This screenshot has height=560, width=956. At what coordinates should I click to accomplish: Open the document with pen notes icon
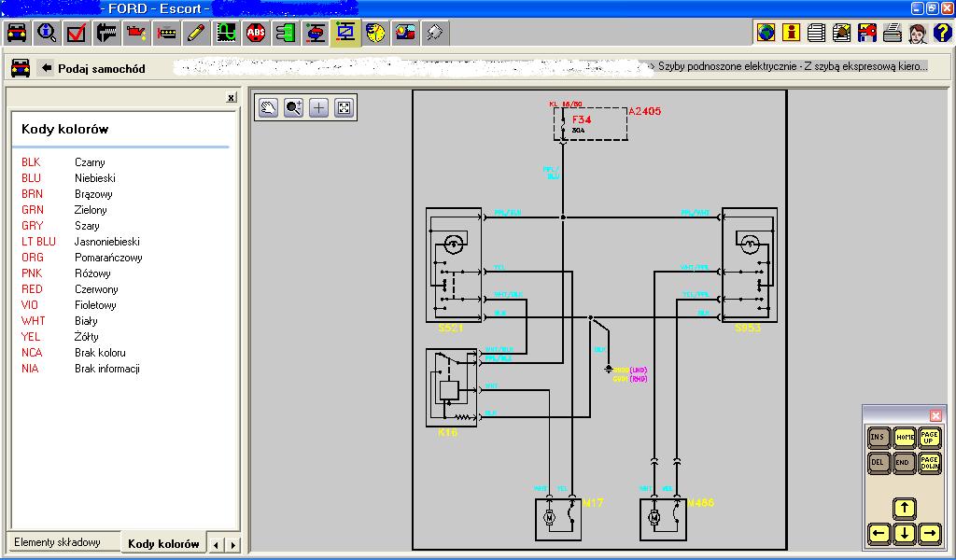coord(841,33)
